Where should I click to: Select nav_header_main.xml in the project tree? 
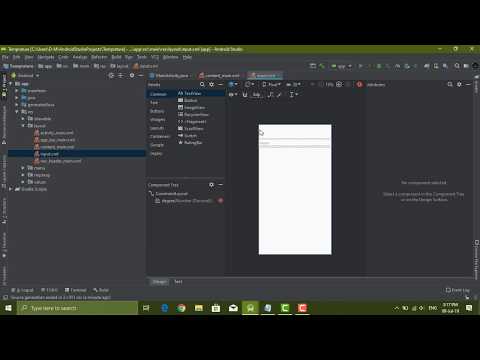pyautogui.click(x=57, y=161)
